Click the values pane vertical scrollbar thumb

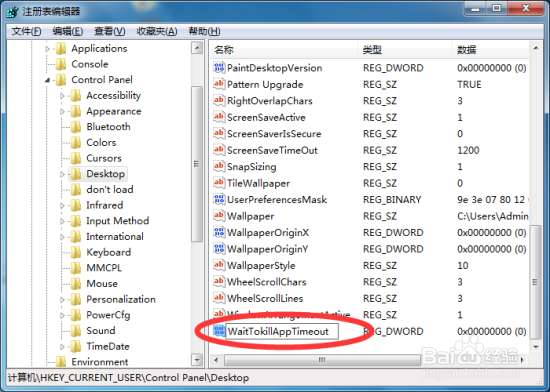pos(536,282)
